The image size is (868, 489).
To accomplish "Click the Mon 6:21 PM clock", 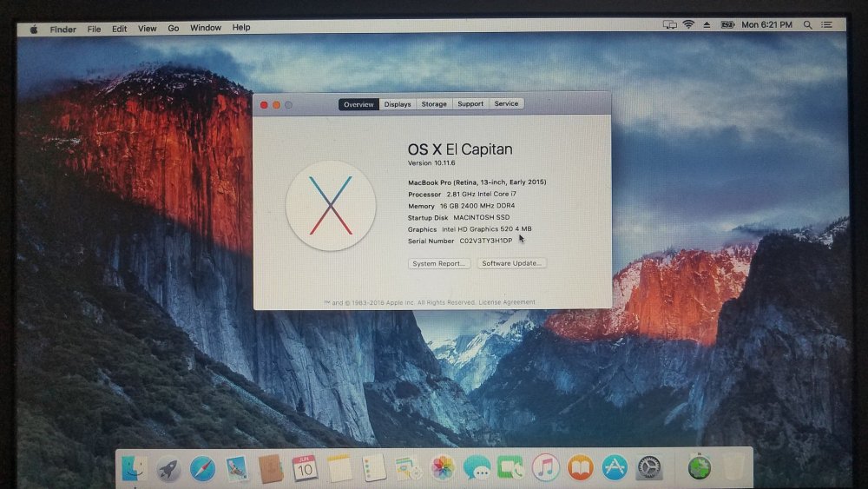I will pos(766,25).
